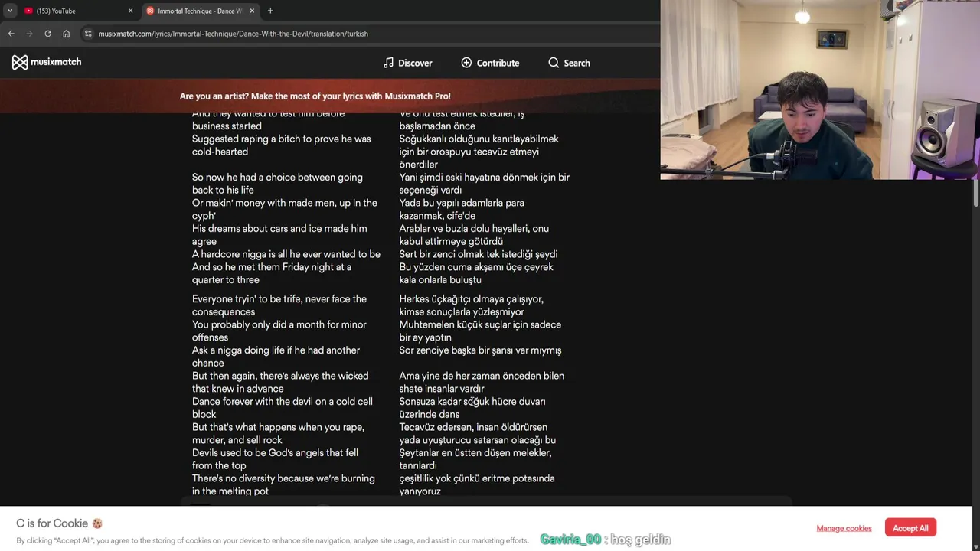
Task: Open Search on Musixmatch
Action: (x=569, y=63)
